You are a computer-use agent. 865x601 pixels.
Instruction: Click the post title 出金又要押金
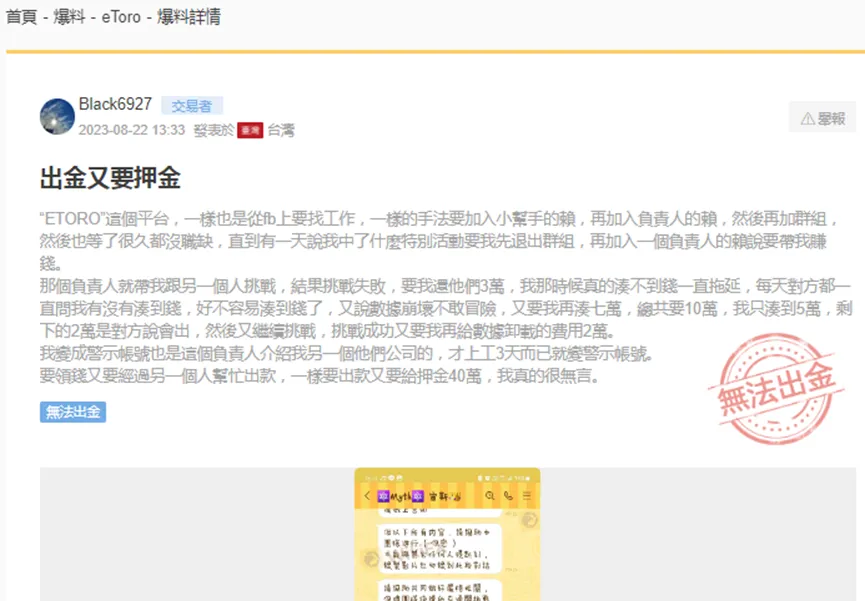tap(110, 178)
